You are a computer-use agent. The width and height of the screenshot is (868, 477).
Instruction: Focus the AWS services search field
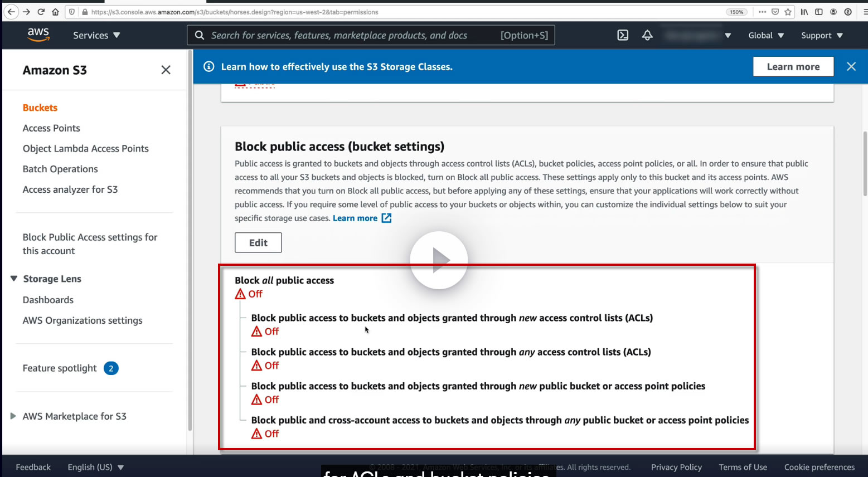[371, 35]
